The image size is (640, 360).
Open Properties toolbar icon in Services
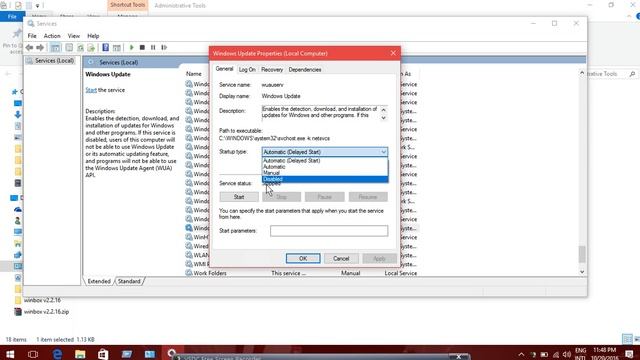point(69,48)
